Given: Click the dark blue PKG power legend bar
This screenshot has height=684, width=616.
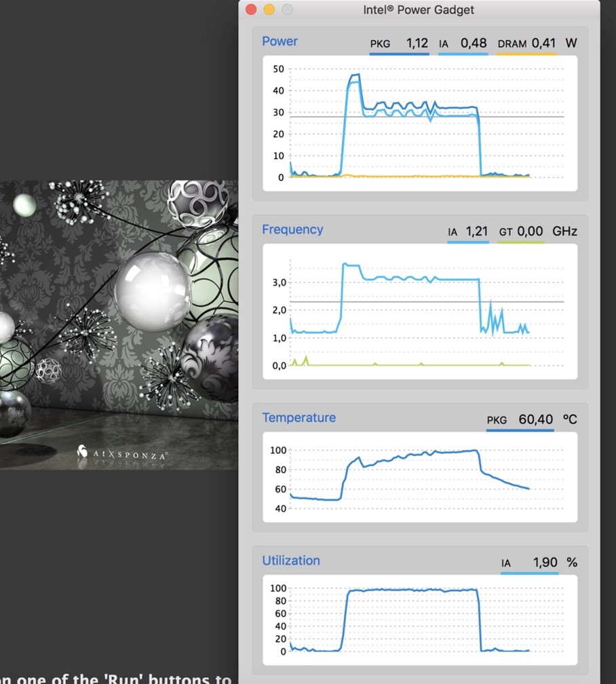Looking at the screenshot, I should [399, 54].
